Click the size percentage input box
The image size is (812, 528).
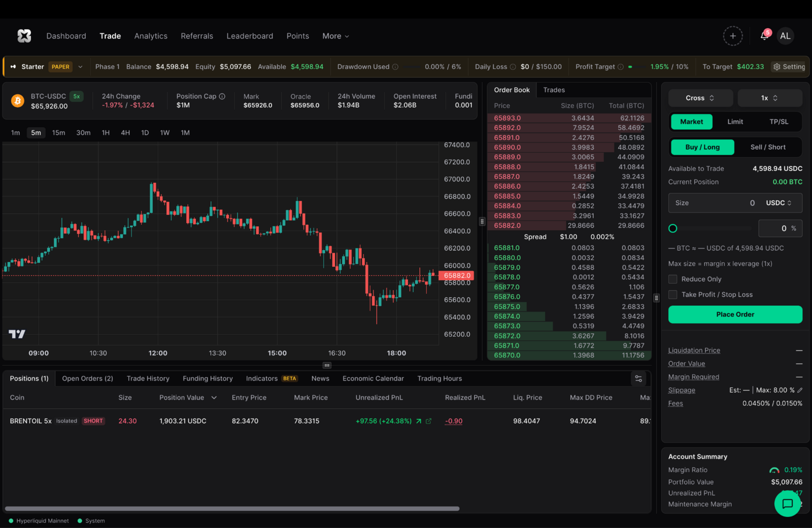(x=780, y=228)
